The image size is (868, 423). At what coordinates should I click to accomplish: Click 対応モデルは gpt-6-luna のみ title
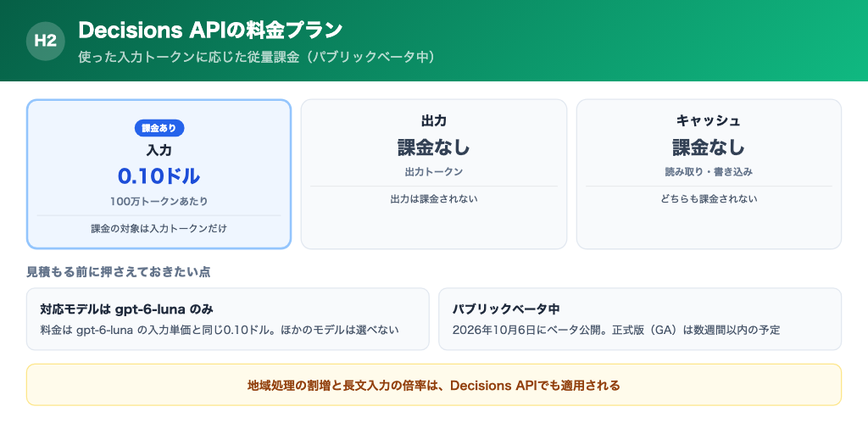tap(127, 309)
